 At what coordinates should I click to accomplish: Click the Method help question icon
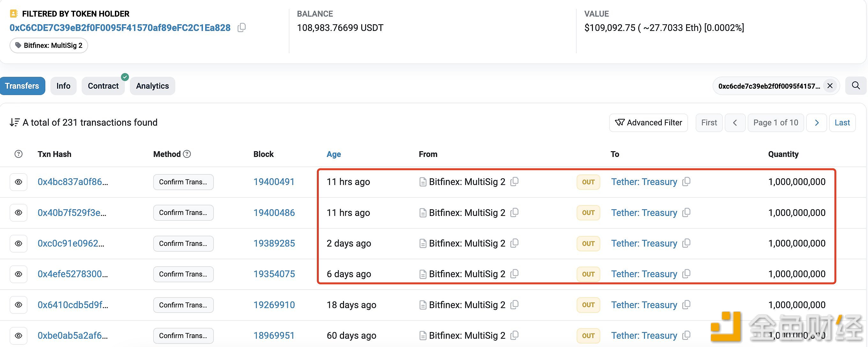(187, 154)
